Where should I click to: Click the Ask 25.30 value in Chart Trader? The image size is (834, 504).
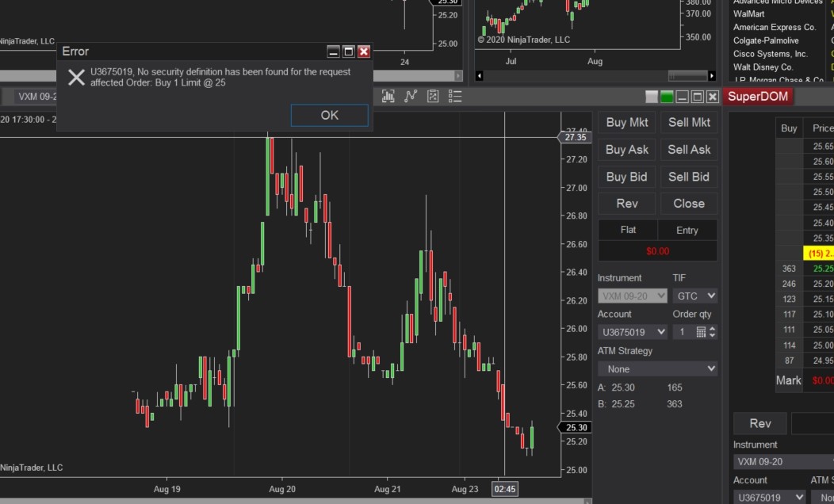tap(623, 388)
